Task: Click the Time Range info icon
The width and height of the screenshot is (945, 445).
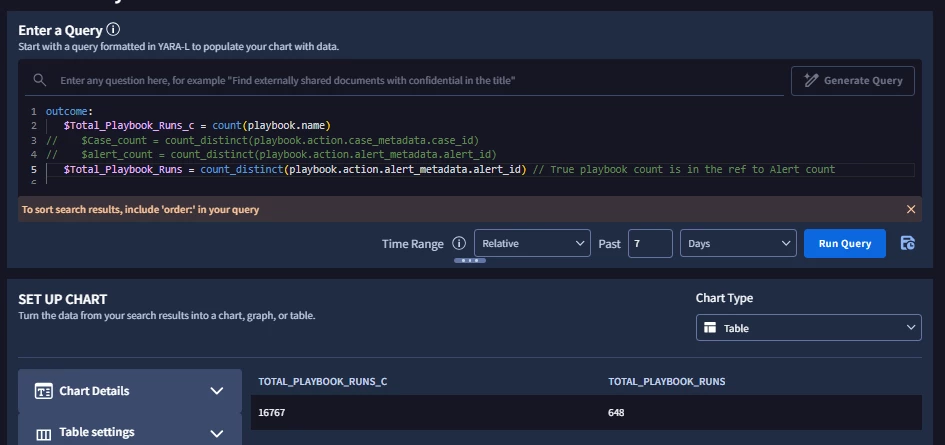Action: 459,244
